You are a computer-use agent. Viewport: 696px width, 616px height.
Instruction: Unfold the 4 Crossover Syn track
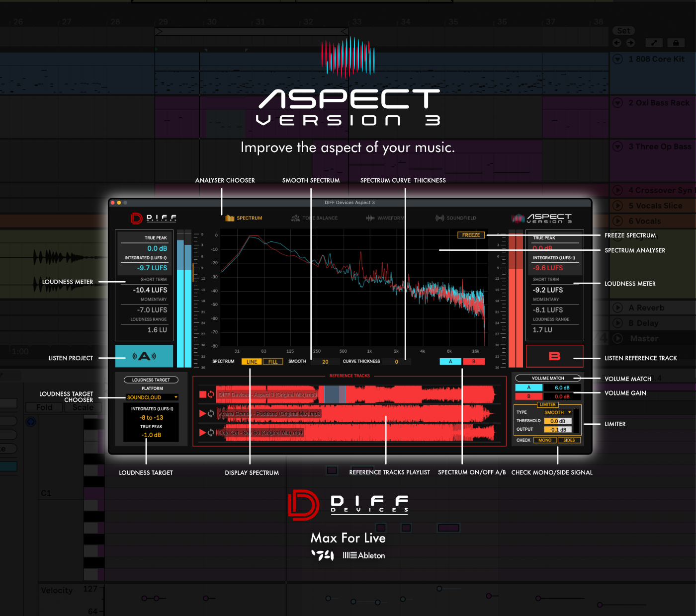618,190
